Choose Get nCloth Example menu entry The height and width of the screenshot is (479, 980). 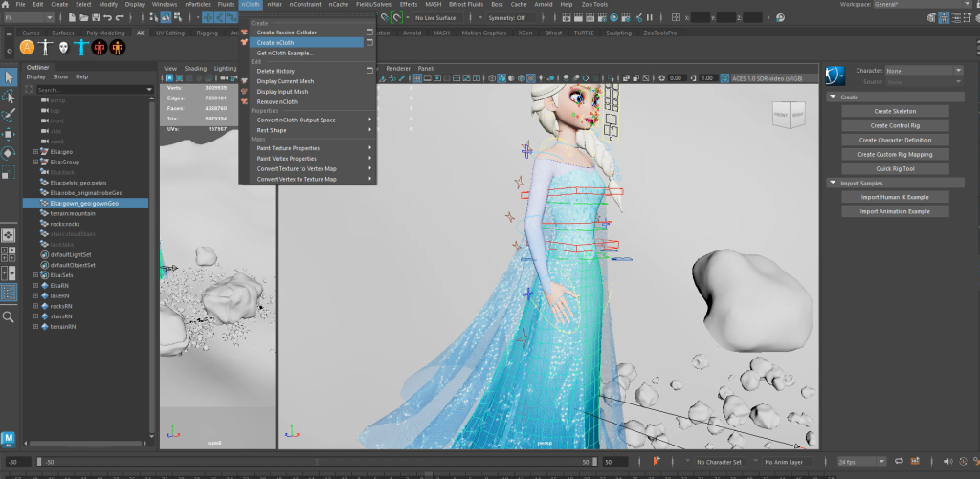(x=285, y=54)
